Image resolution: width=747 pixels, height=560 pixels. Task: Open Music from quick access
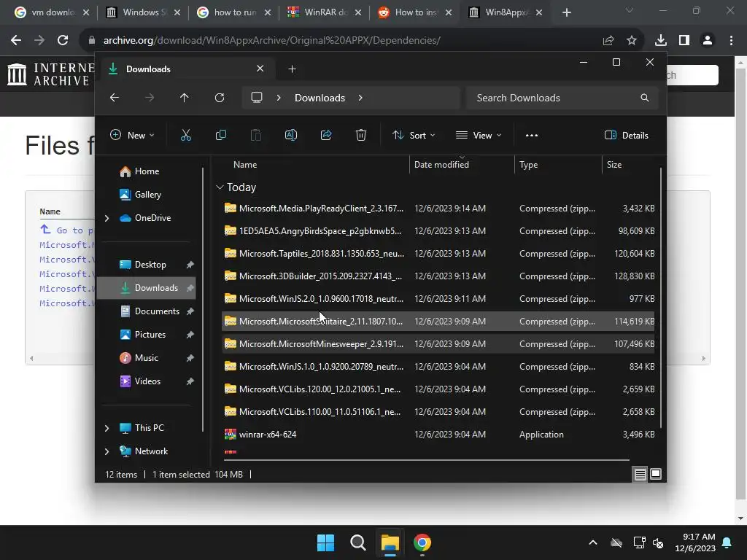pos(146,358)
